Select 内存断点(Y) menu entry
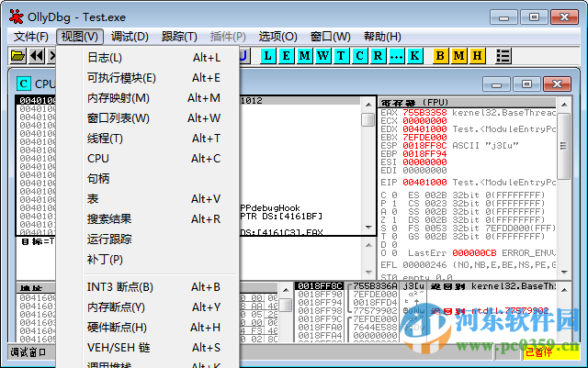Image resolution: width=588 pixels, height=368 pixels. 147,307
